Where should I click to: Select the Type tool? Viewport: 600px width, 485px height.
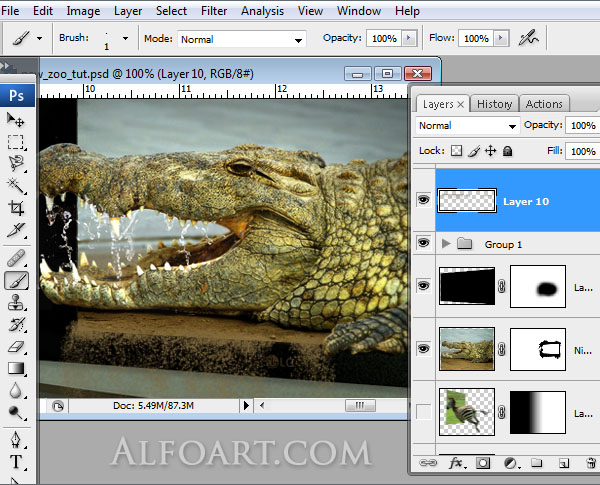[16, 462]
